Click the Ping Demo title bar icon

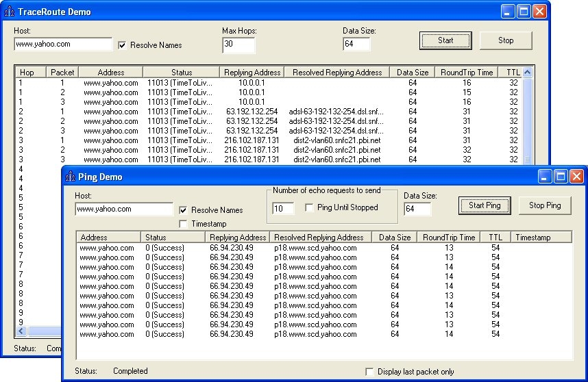(x=70, y=177)
